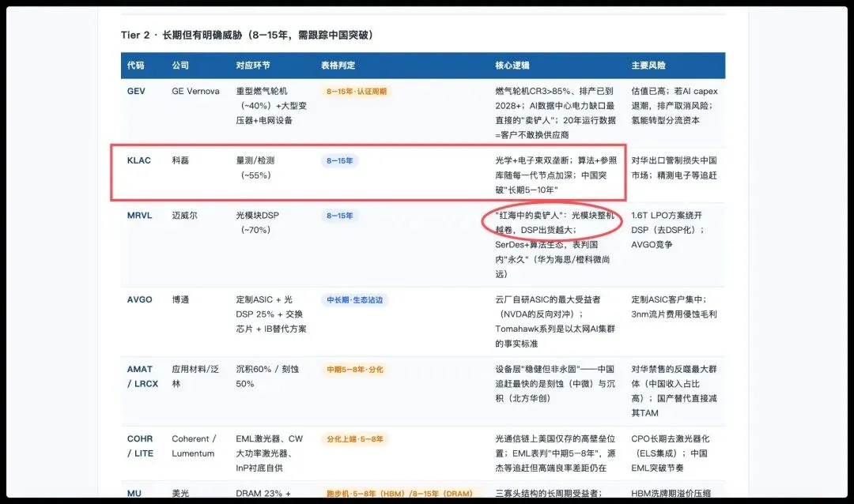Click the DRAM 23% + cell
Screen dimensions: 854x504
263,494
